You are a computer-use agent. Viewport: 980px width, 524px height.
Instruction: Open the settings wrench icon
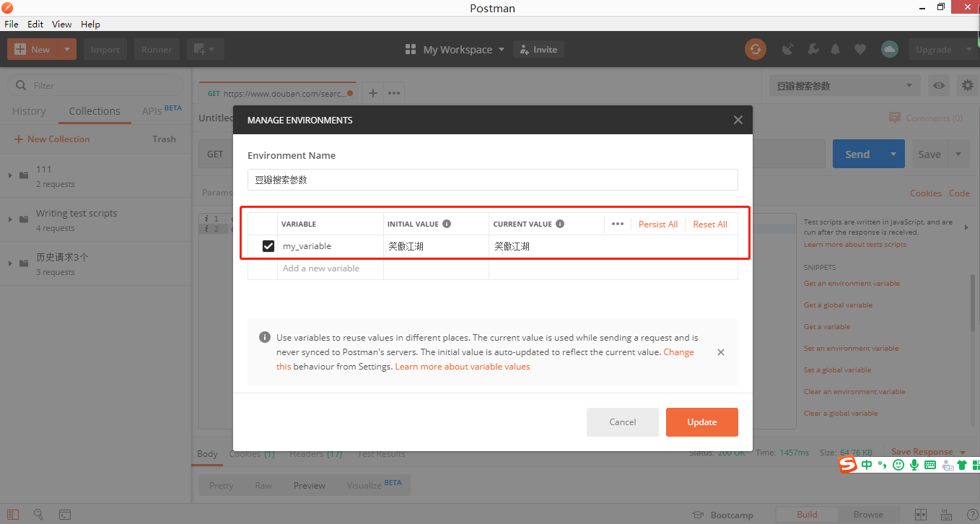812,50
